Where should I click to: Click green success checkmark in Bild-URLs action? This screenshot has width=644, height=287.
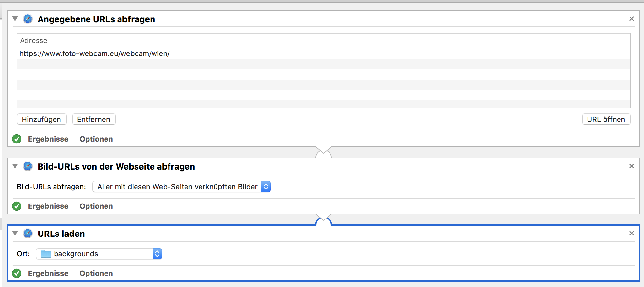(17, 206)
